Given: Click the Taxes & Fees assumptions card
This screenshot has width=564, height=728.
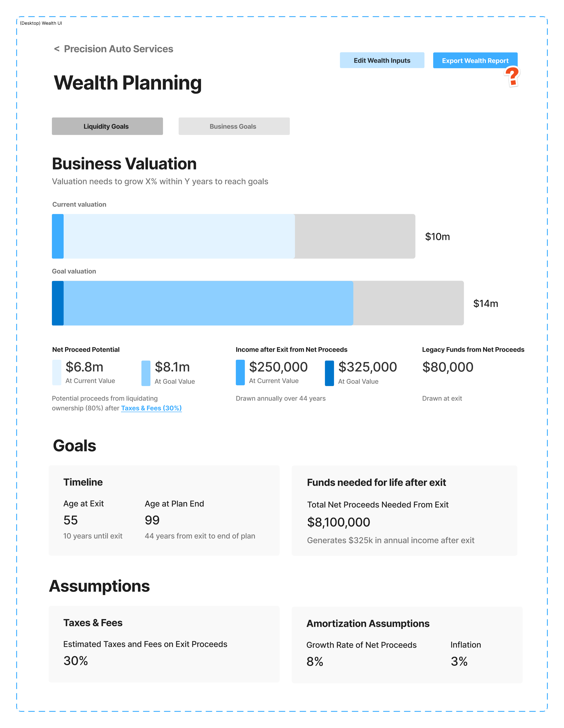Looking at the screenshot, I should [164, 644].
